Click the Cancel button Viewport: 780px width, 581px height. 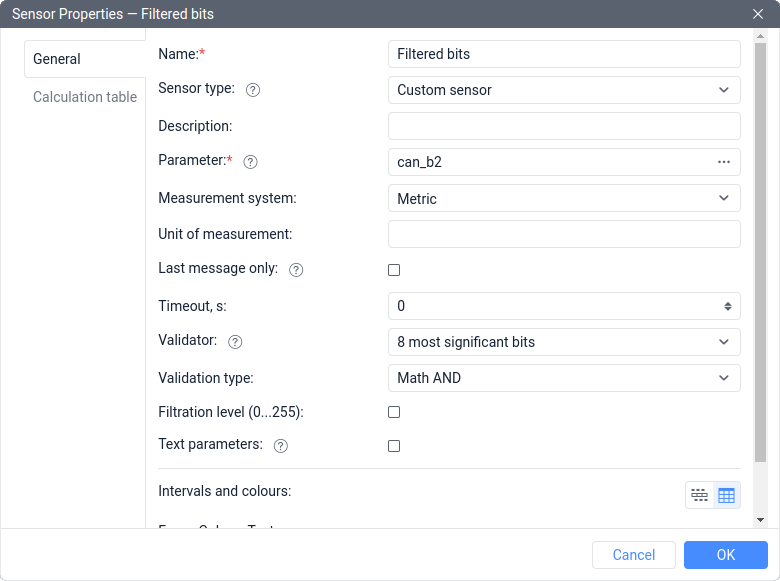click(634, 555)
